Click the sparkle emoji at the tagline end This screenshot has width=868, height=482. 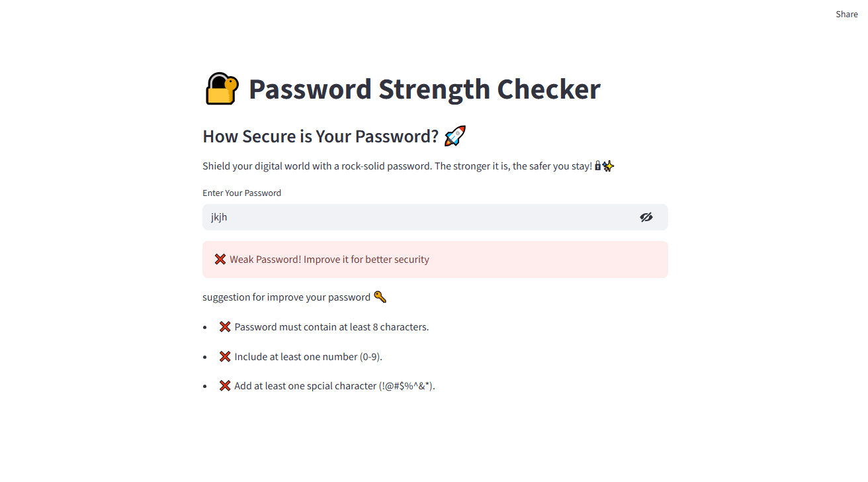(608, 166)
